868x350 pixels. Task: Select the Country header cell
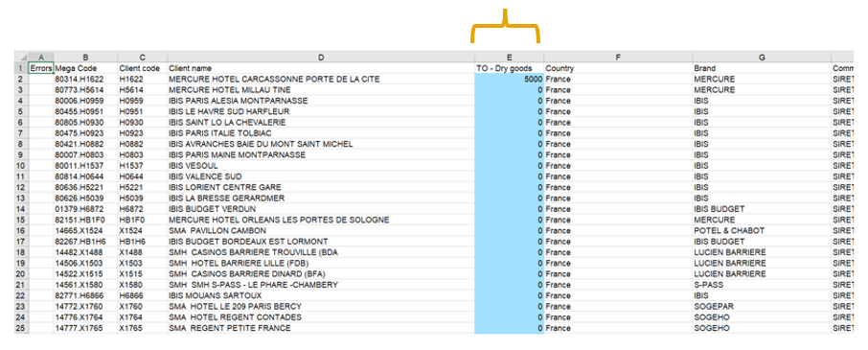(618, 68)
